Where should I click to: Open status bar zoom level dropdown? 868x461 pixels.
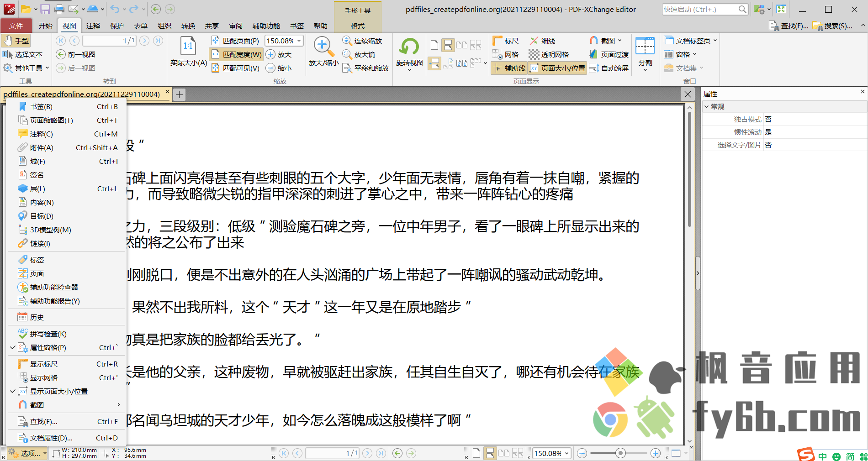point(567,453)
